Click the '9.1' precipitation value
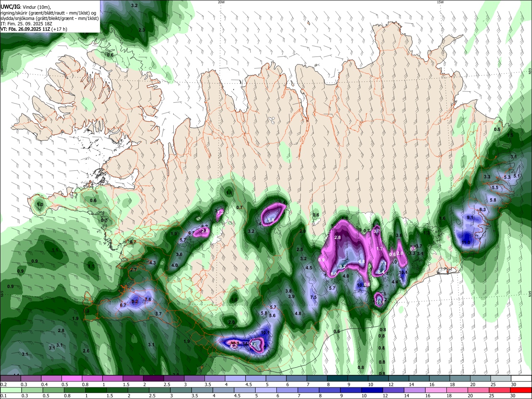The width and height of the screenshot is (532, 399). click(470, 217)
